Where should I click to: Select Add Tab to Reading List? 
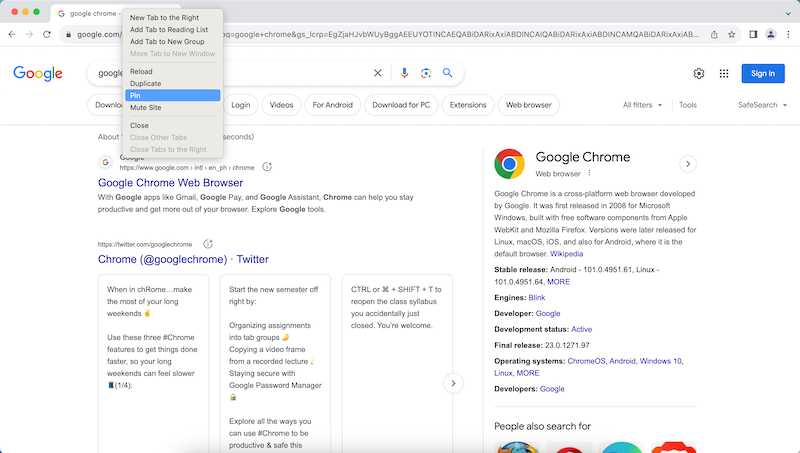tap(172, 30)
